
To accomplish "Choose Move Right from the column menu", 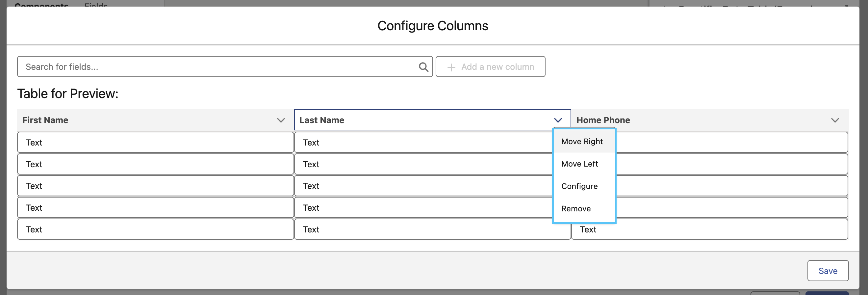I will tap(584, 142).
